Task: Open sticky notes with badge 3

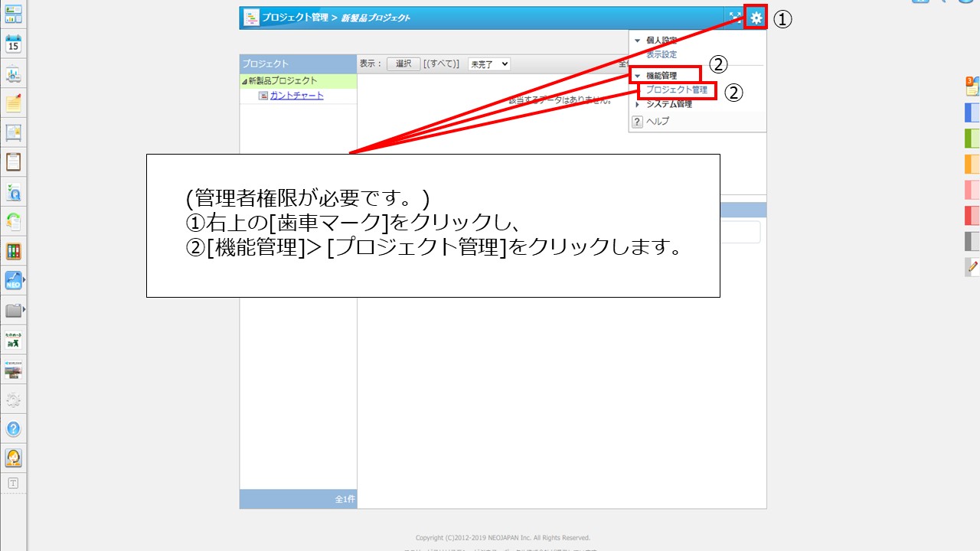Action: click(972, 86)
